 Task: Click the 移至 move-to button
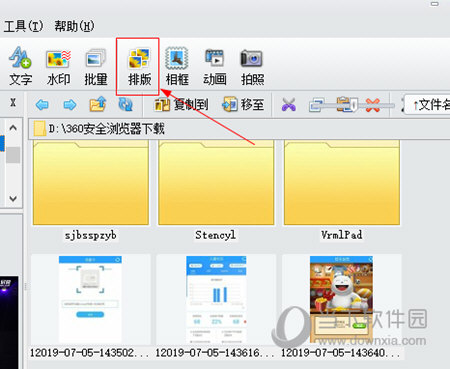(x=243, y=105)
